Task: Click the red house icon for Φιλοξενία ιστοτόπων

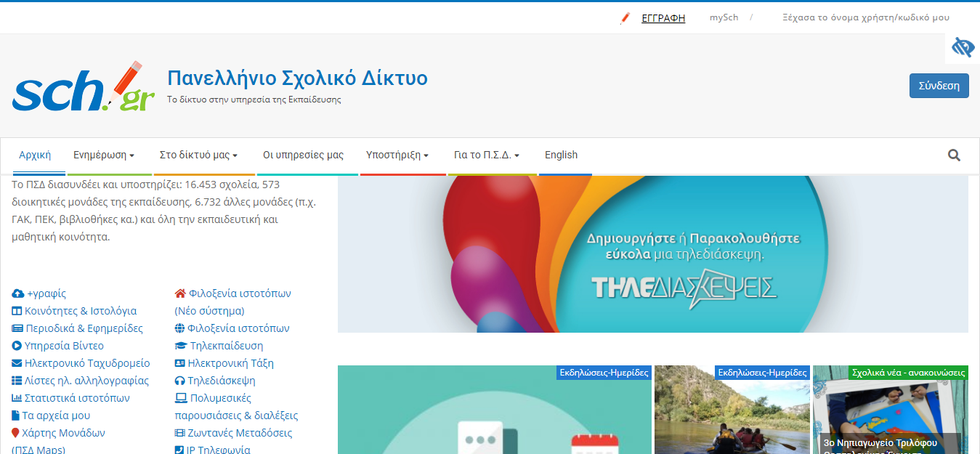Action: click(181, 293)
